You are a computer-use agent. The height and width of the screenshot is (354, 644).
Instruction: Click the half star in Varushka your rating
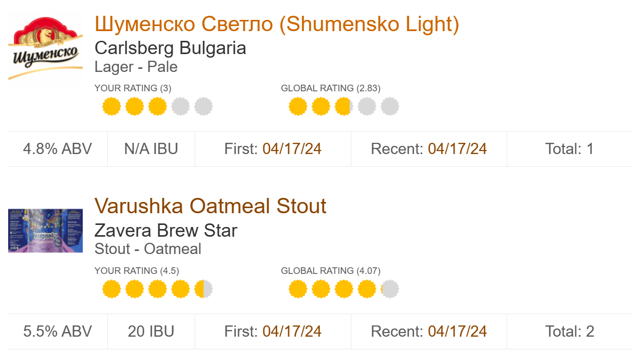tap(203, 289)
